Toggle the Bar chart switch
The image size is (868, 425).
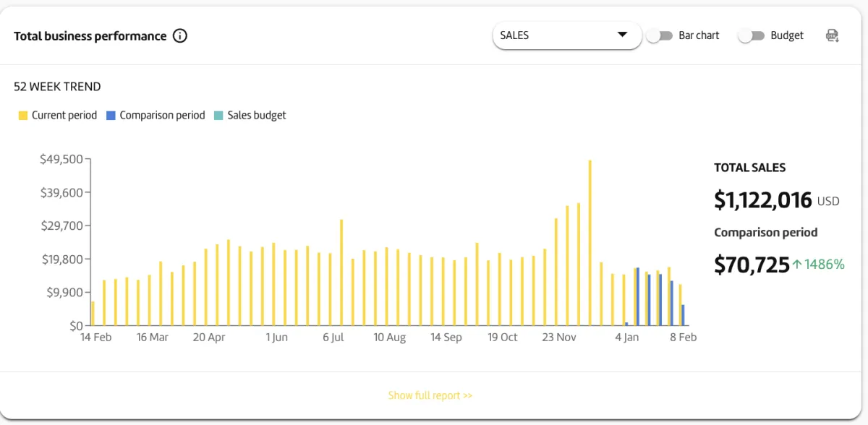[x=659, y=35]
